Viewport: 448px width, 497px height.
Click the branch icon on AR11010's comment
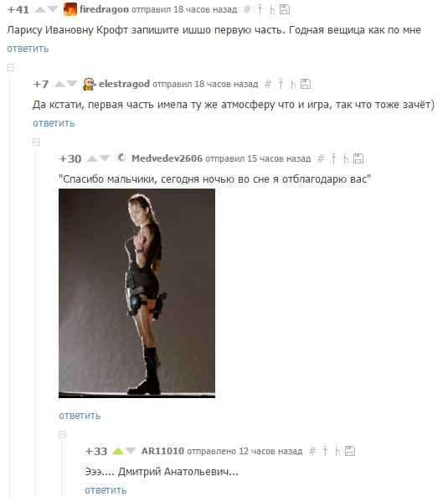point(337,451)
